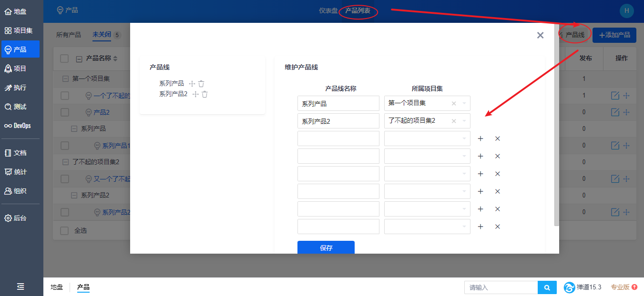This screenshot has width=644, height=296.
Task: Delete 系列产品 using its trash icon
Action: tap(201, 83)
